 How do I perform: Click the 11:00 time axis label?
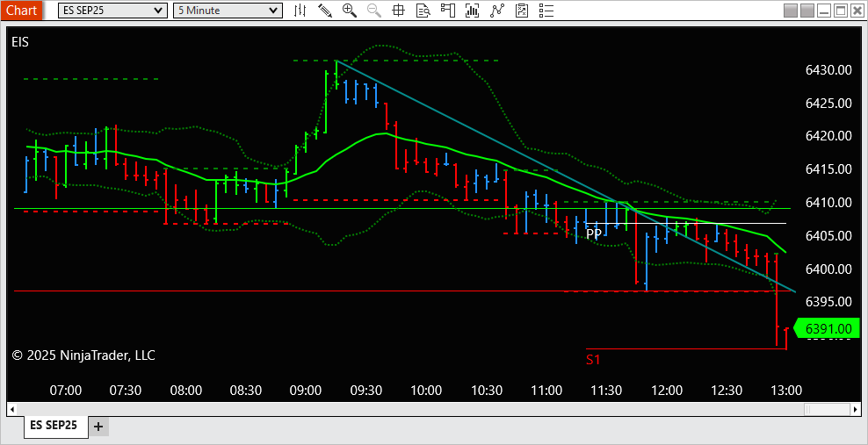546,391
